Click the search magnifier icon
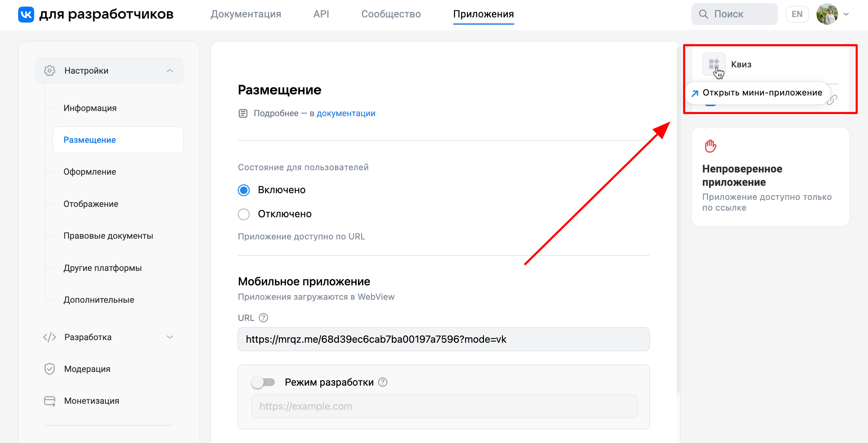This screenshot has width=868, height=443. tap(703, 14)
